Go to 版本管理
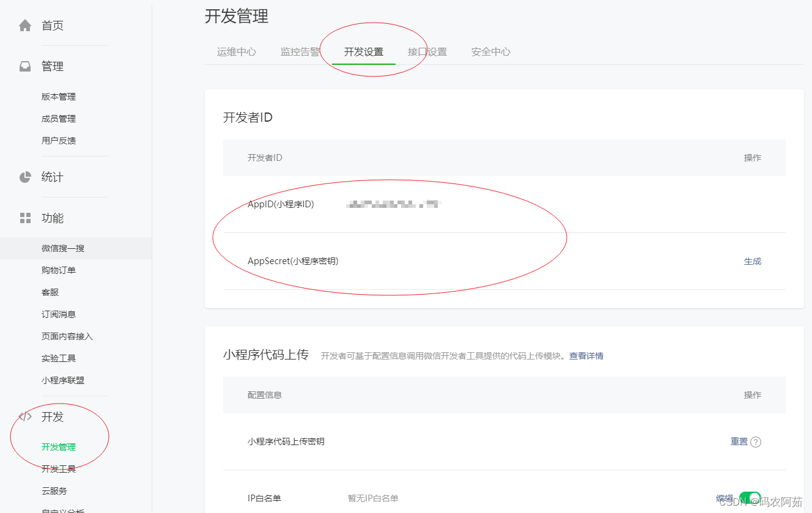This screenshot has height=513, width=812. tap(59, 97)
